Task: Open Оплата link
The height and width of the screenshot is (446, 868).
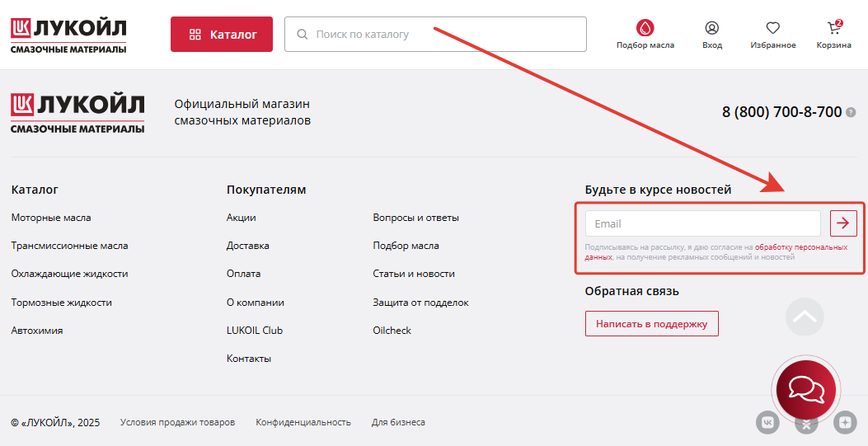Action: 243,274
